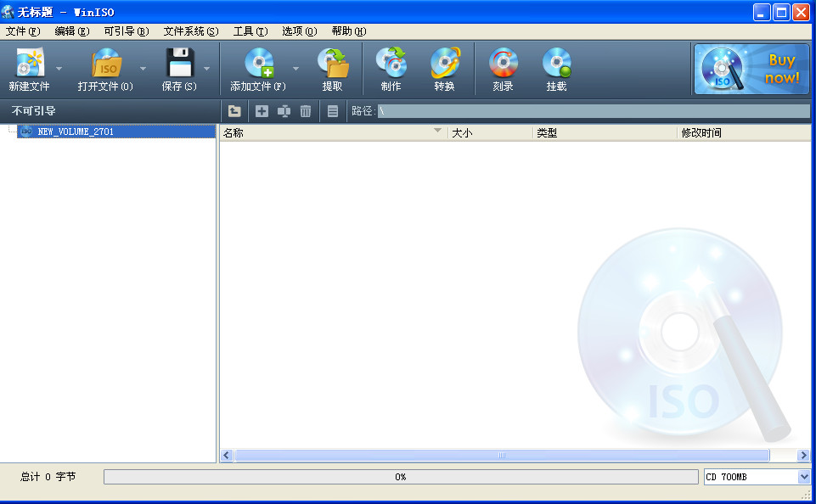This screenshot has height=504, width=816.
Task: Sort by the 类型 column header
Action: pos(605,132)
